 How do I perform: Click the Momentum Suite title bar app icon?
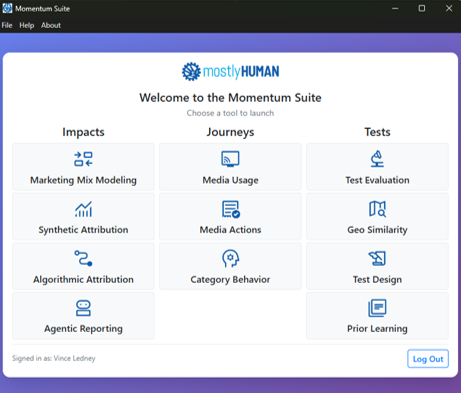(7, 8)
